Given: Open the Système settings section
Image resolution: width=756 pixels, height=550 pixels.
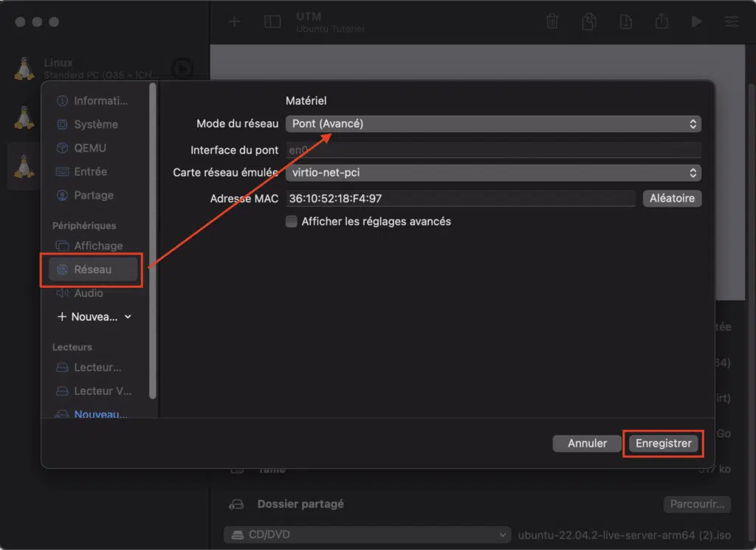Looking at the screenshot, I should pyautogui.click(x=93, y=124).
